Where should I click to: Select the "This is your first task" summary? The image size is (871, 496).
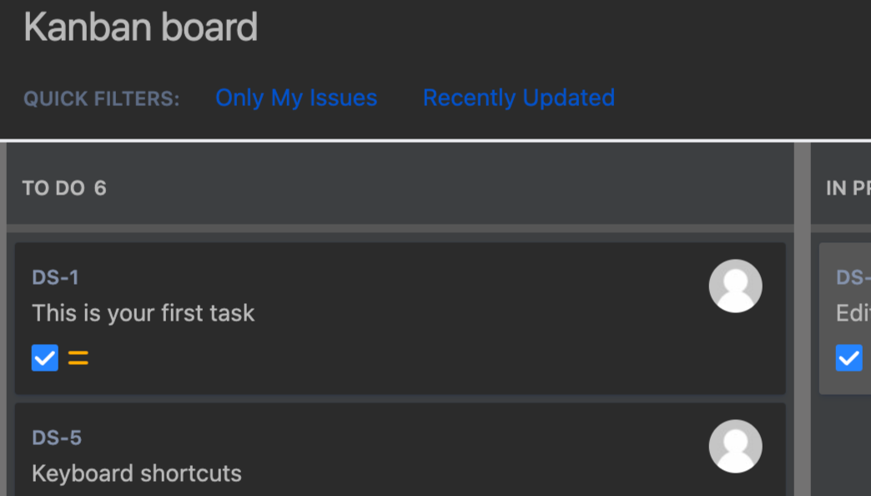[143, 313]
